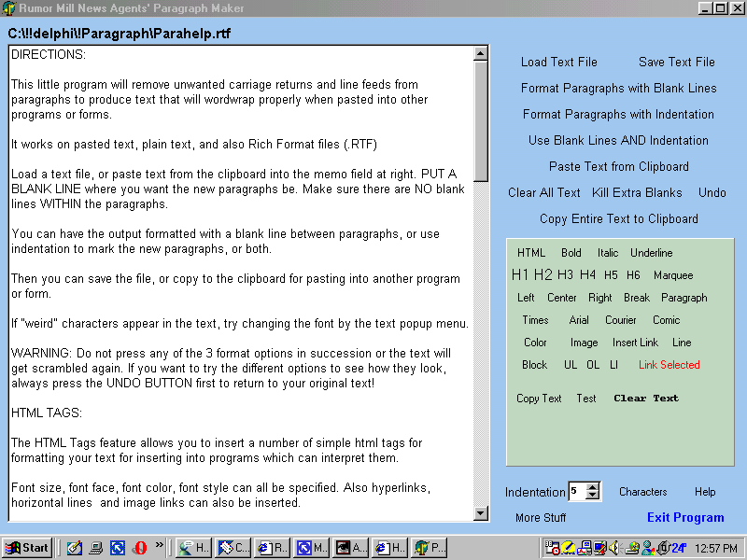This screenshot has width=747, height=560.
Task: Choose Format Paragraphs with Blank Lines
Action: pyautogui.click(x=618, y=88)
